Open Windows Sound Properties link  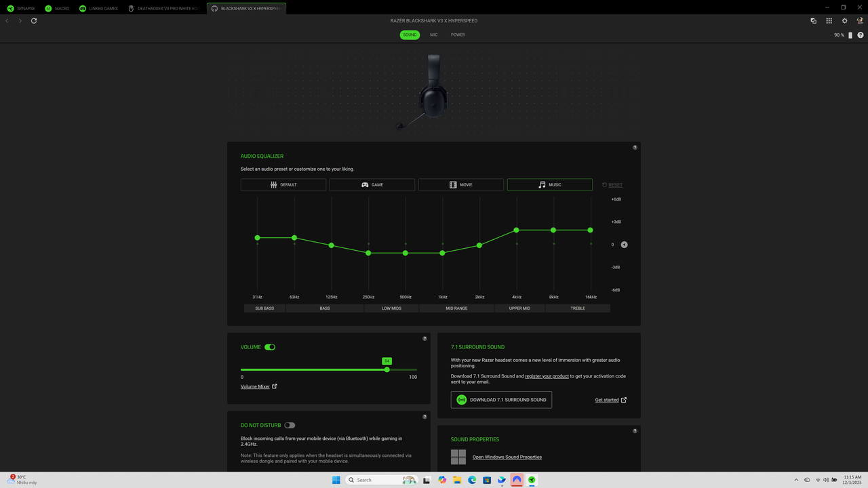click(507, 457)
